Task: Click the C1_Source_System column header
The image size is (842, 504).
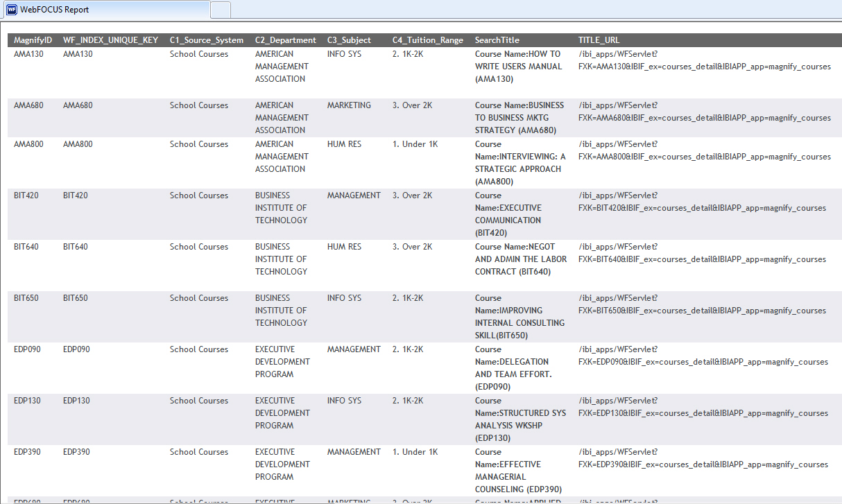Action: point(207,40)
